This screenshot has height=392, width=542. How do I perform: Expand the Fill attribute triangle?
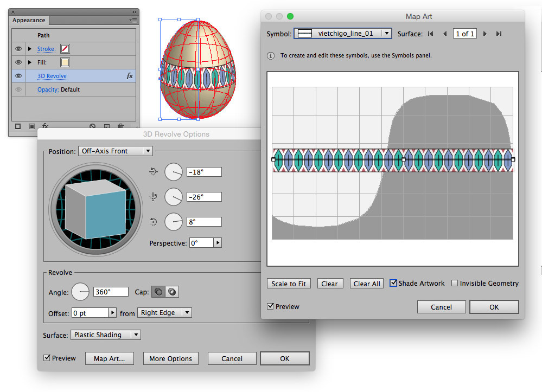click(x=30, y=62)
